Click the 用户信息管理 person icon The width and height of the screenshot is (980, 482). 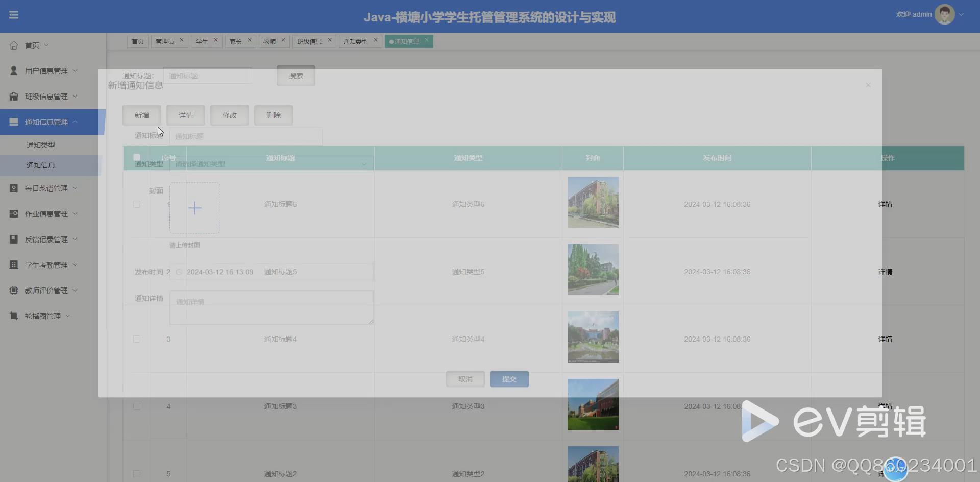click(14, 71)
